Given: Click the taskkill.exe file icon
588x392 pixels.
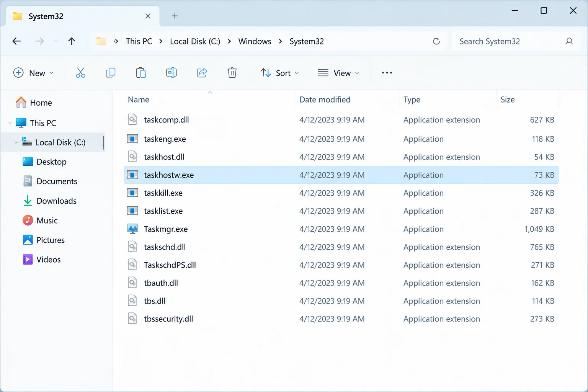Looking at the screenshot, I should tap(132, 193).
